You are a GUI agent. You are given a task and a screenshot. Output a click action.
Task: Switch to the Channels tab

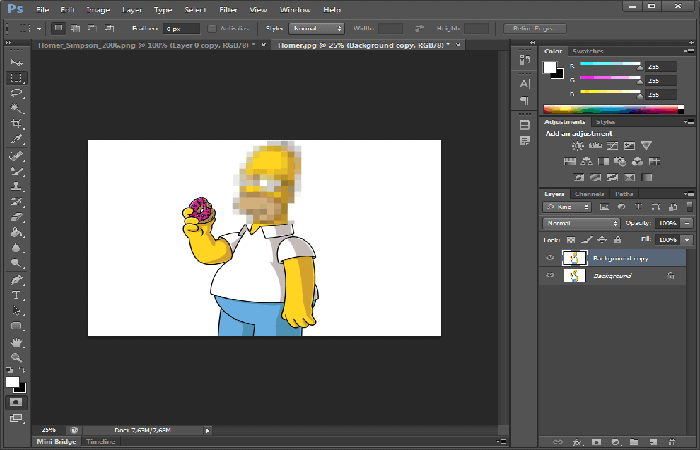590,194
